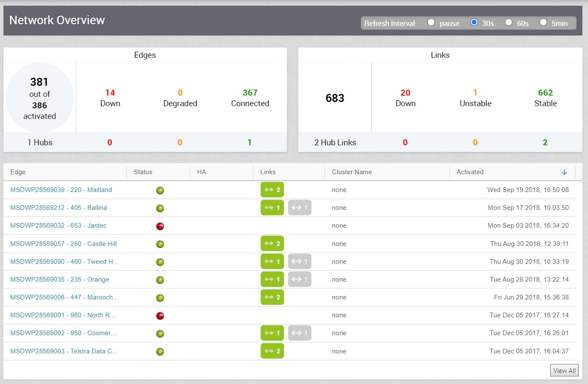Click gray link badge for Coomer edge
The image size is (588, 384).
click(x=299, y=333)
